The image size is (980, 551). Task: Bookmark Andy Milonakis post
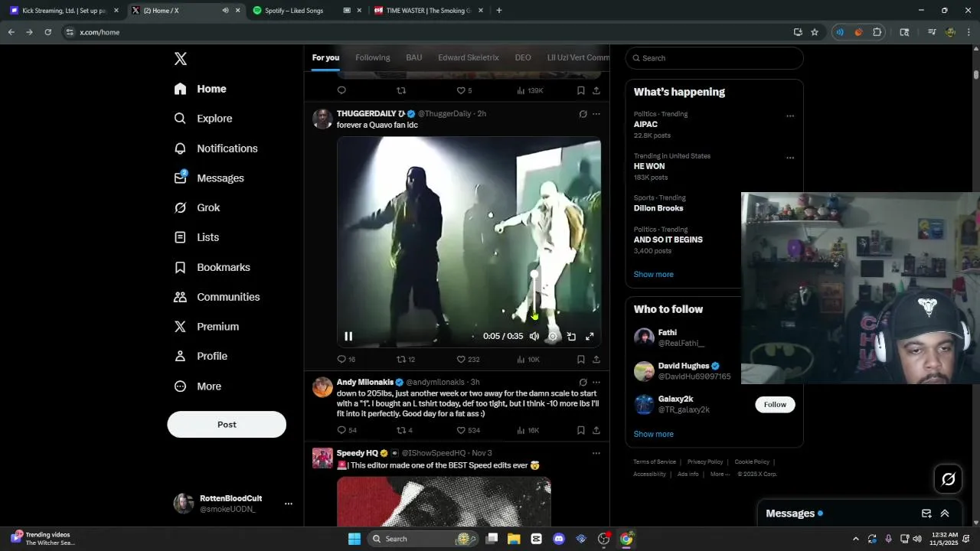580,430
